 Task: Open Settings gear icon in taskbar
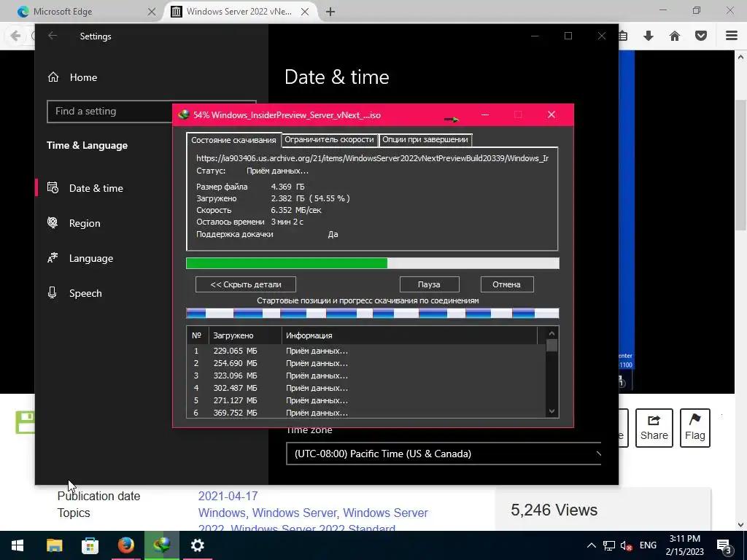pyautogui.click(x=197, y=545)
